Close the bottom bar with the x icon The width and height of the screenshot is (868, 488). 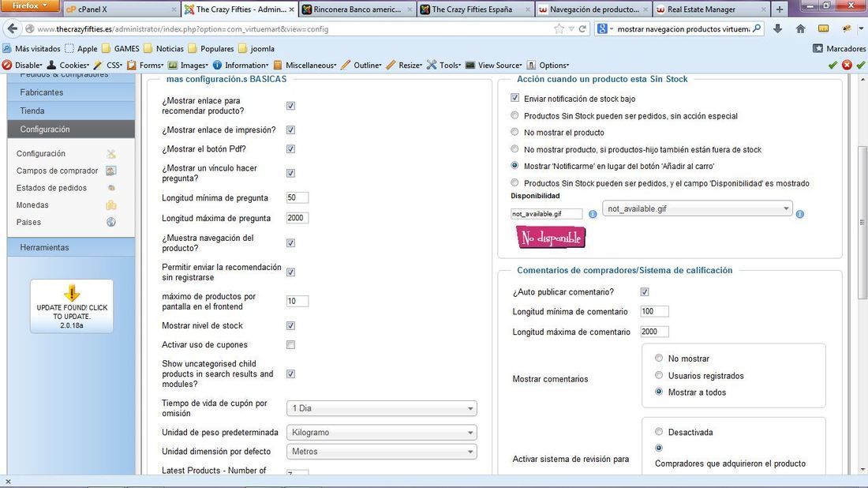pyautogui.click(x=8, y=482)
